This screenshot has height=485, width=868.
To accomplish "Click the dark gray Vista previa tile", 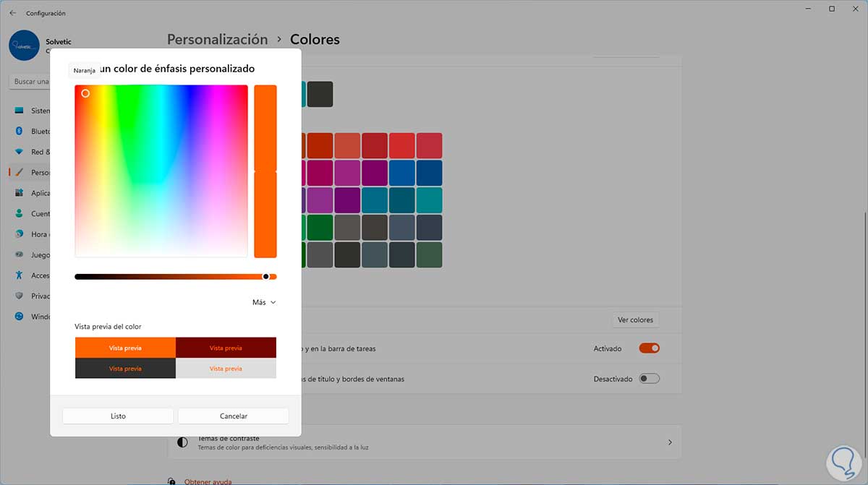I will tap(125, 368).
